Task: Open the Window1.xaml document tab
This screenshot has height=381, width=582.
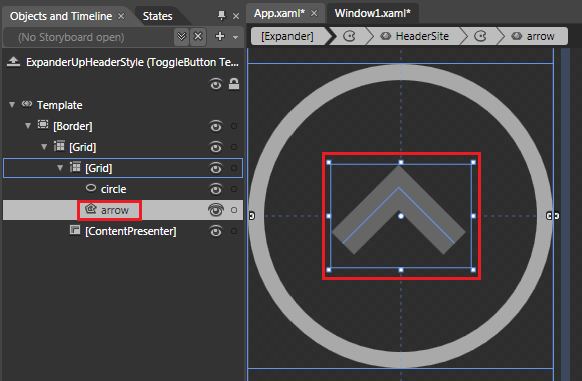Action: coord(373,13)
